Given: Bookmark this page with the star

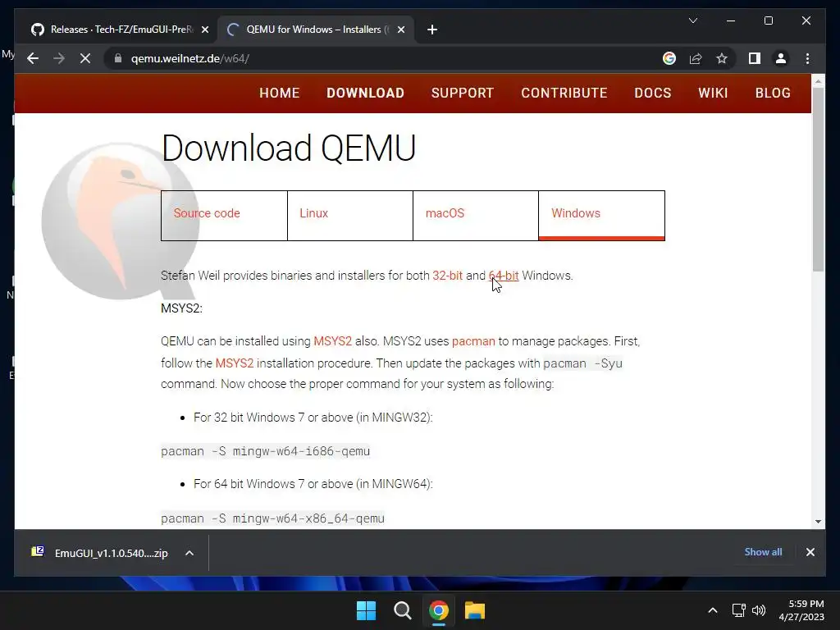Looking at the screenshot, I should pos(722,58).
